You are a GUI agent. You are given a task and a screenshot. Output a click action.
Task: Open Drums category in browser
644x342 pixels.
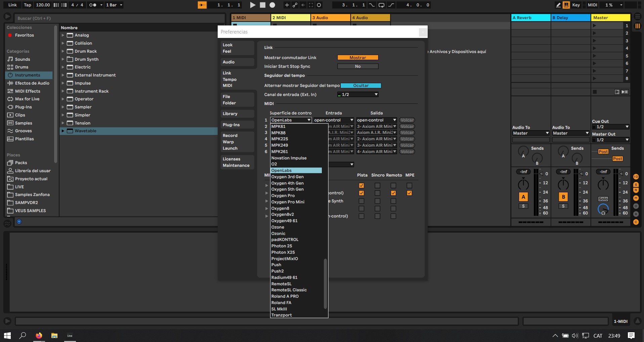pyautogui.click(x=22, y=67)
